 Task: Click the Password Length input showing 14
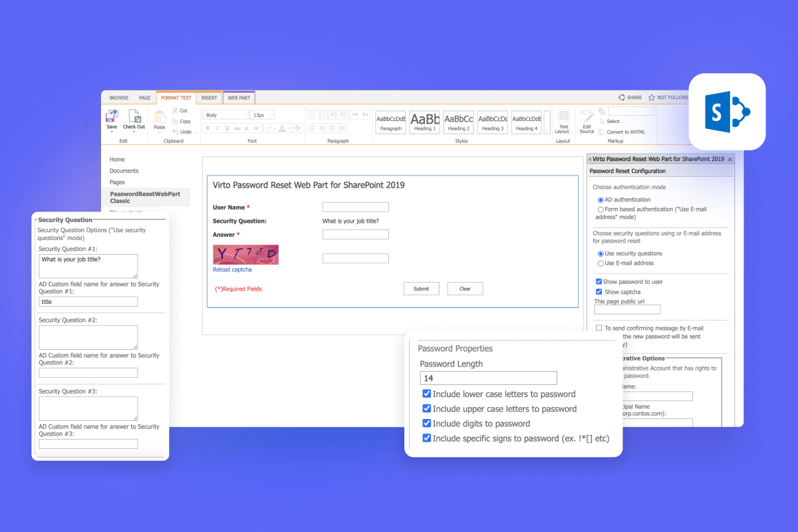point(488,378)
